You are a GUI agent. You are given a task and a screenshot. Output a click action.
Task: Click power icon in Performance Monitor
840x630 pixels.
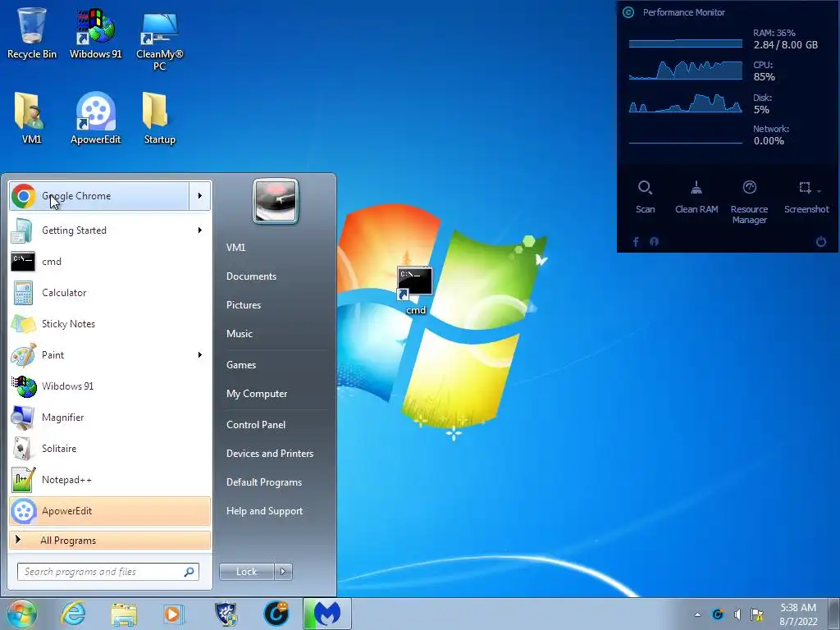[x=820, y=242]
